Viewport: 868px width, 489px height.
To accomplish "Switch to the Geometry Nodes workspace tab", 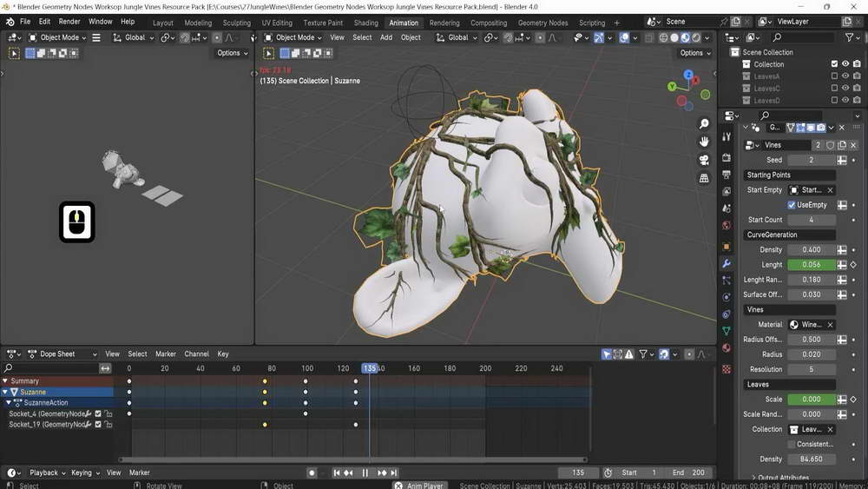I will (542, 23).
